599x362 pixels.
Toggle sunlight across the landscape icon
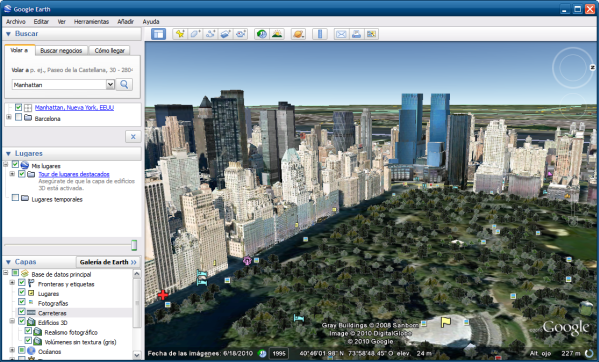277,34
